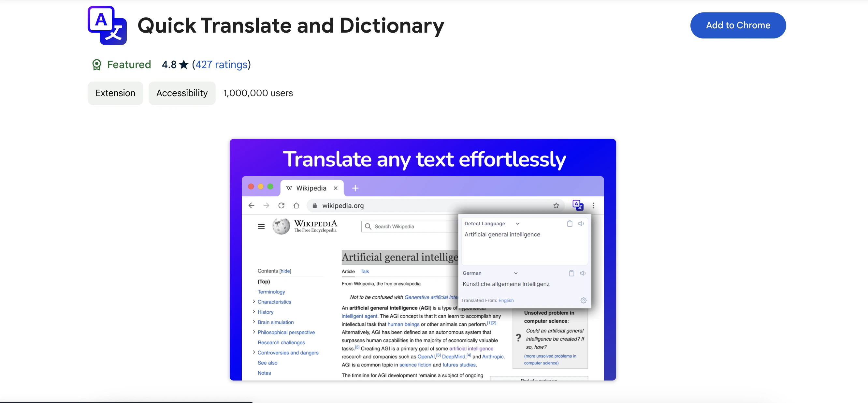The width and height of the screenshot is (868, 403).
Task: Open the Wikipedia hamburger menu
Action: [261, 226]
